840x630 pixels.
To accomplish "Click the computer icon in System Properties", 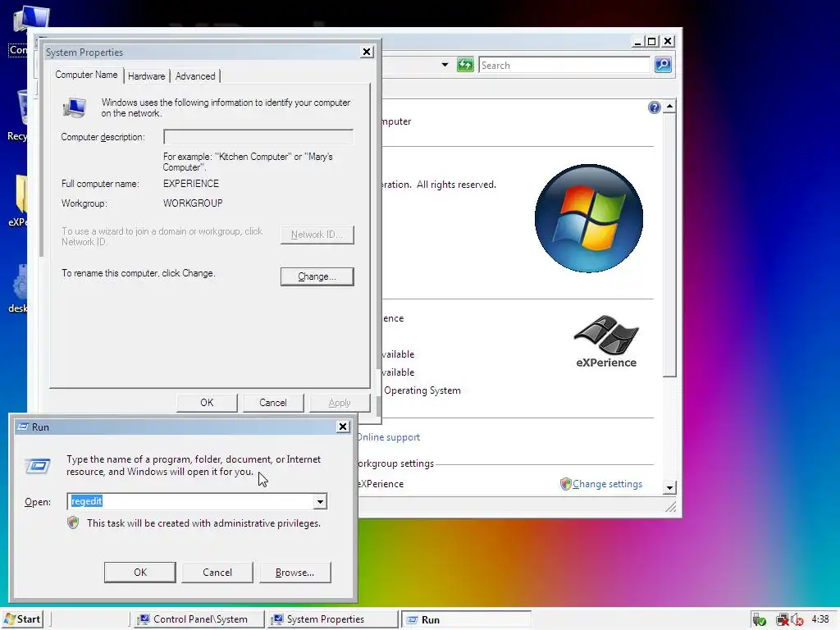I will 75,107.
